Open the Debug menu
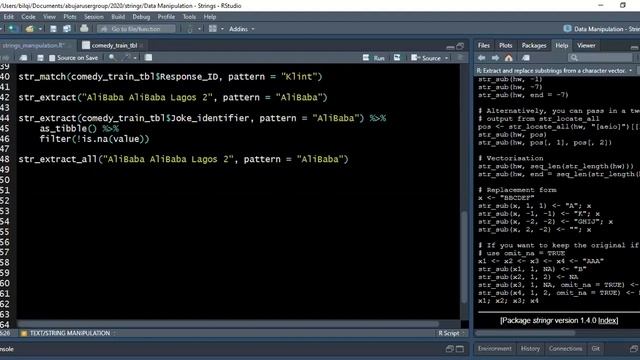The image size is (640, 360). (141, 17)
